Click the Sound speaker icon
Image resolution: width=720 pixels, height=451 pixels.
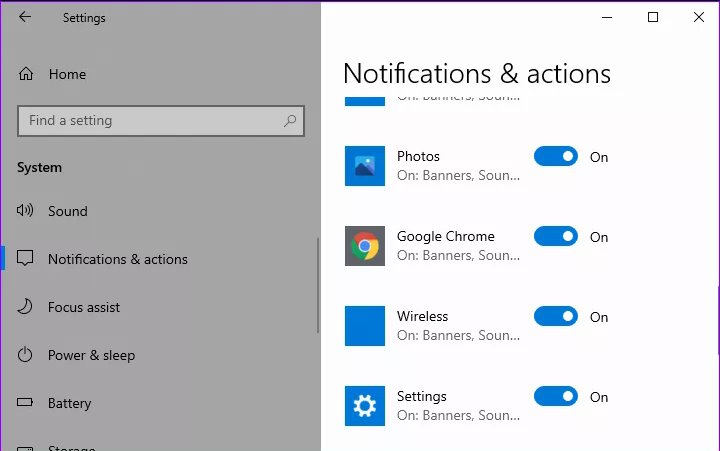tap(25, 210)
